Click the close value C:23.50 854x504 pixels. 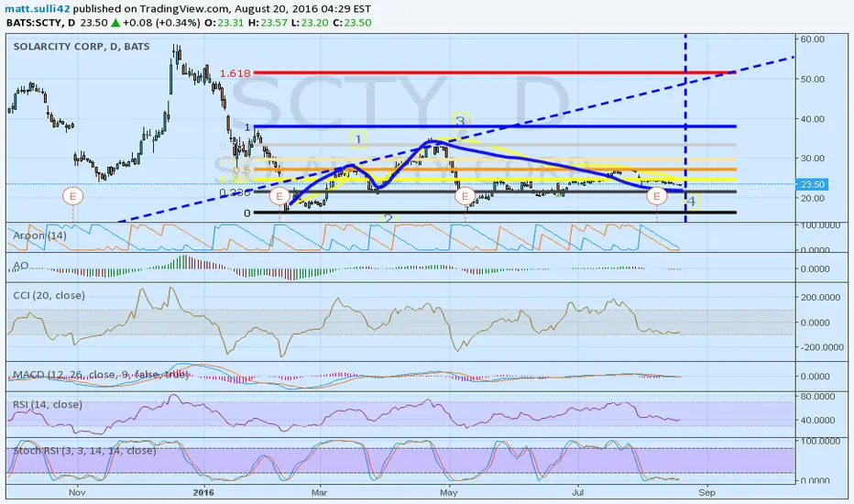tap(352, 23)
